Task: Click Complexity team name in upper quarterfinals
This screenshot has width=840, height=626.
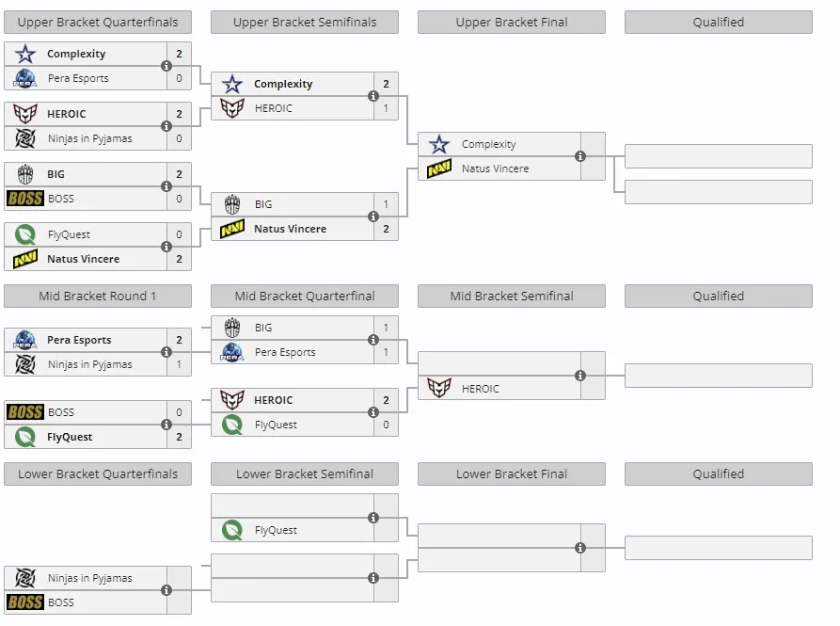Action: tap(76, 54)
